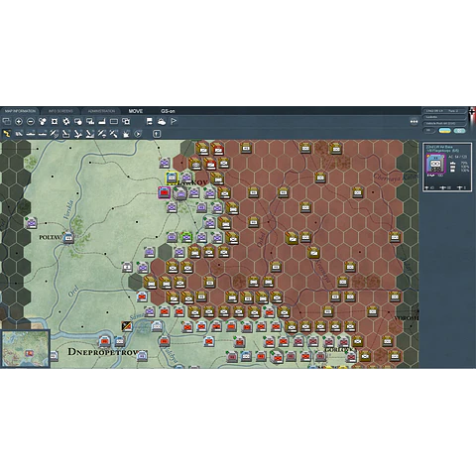This screenshot has width=476, height=476.
Task: Click the black-yellow diagonal striped unit counter
Action: click(127, 326)
